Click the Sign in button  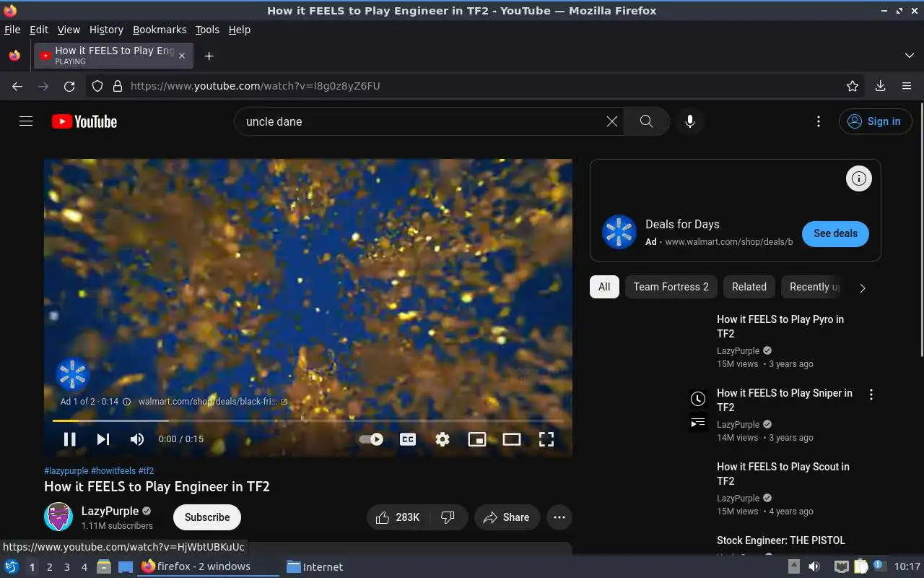pyautogui.click(x=875, y=121)
